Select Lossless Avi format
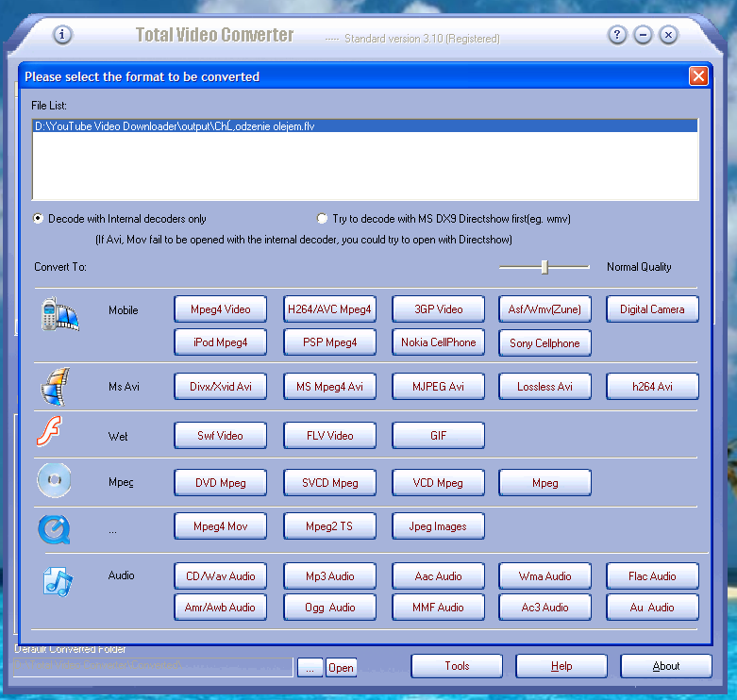The image size is (737, 700). (544, 387)
